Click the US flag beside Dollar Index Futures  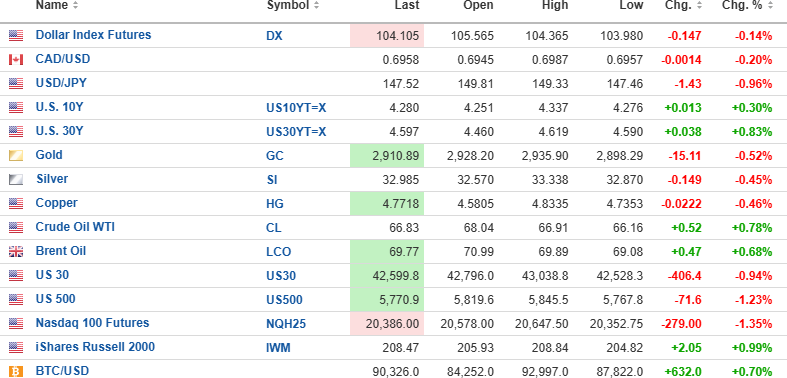(x=16, y=36)
